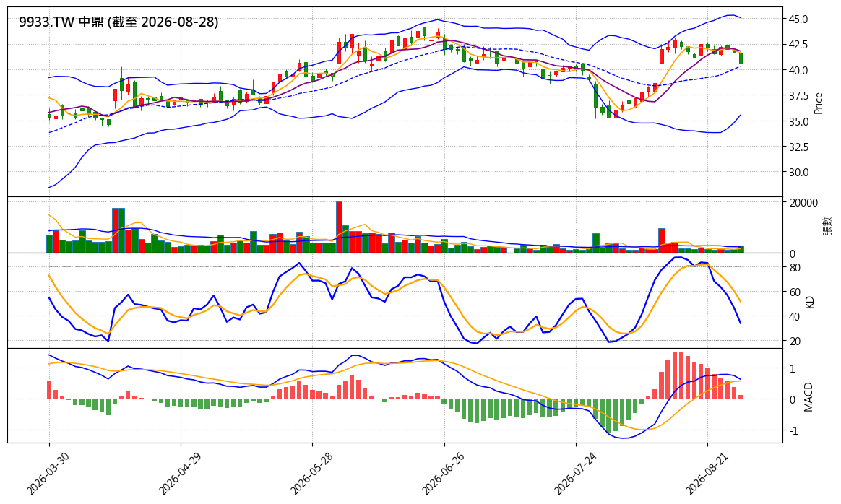Click the 45.0 price axis value
This screenshot has width=841, height=504.
(x=797, y=19)
